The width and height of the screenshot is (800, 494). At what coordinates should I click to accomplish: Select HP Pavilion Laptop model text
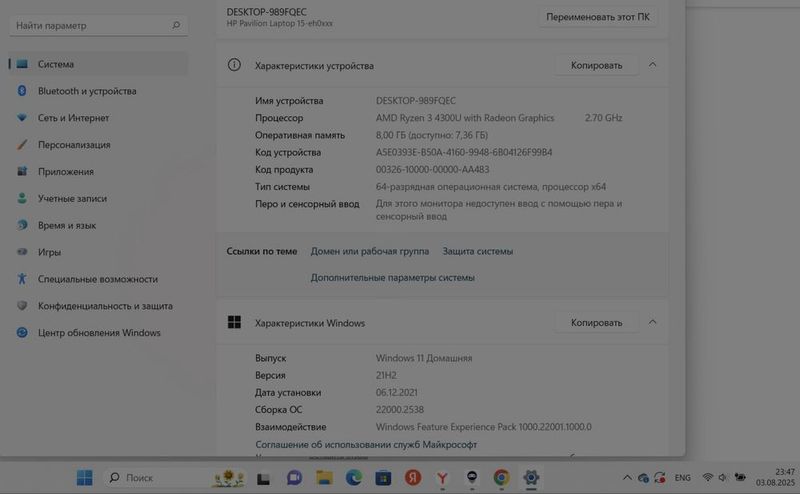tap(280, 23)
